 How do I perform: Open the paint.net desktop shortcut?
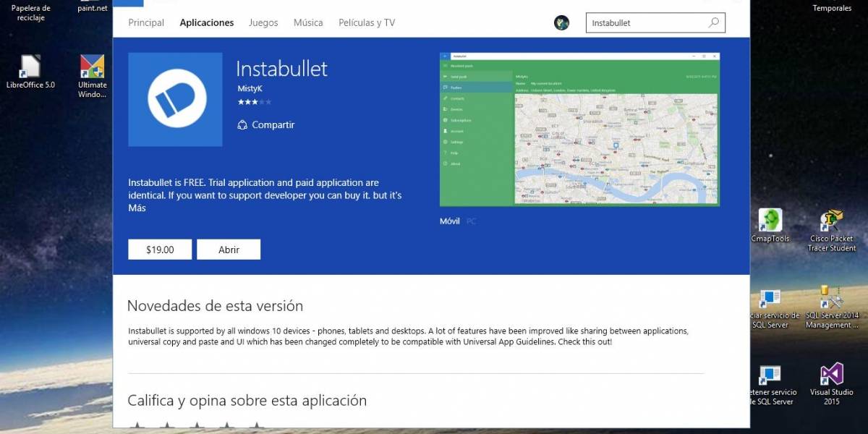tap(93, 7)
